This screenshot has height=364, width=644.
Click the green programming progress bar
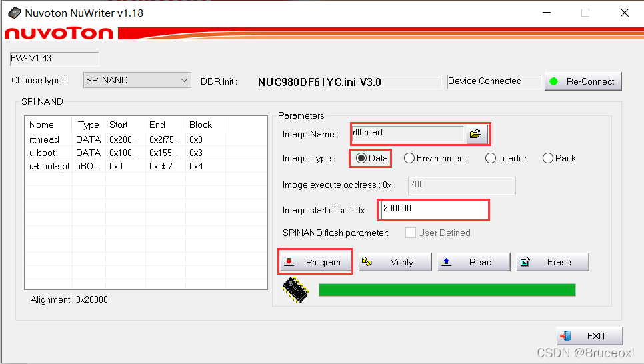coord(447,290)
